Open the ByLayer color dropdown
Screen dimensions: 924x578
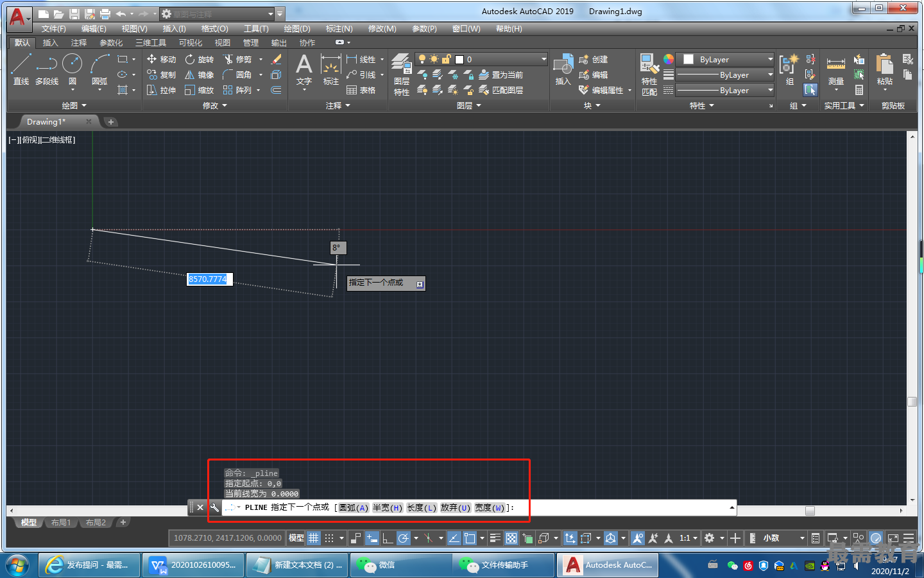point(726,59)
